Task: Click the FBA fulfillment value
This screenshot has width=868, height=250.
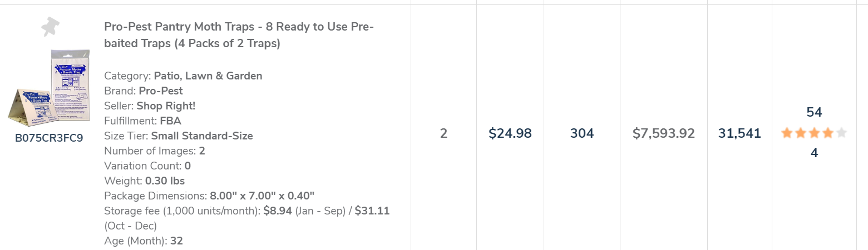Action: coord(170,121)
